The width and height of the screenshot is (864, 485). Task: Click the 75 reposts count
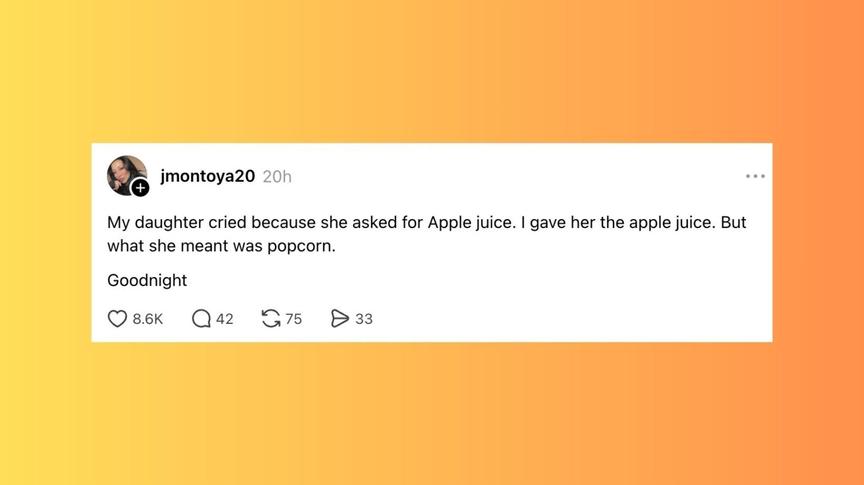pyautogui.click(x=293, y=319)
